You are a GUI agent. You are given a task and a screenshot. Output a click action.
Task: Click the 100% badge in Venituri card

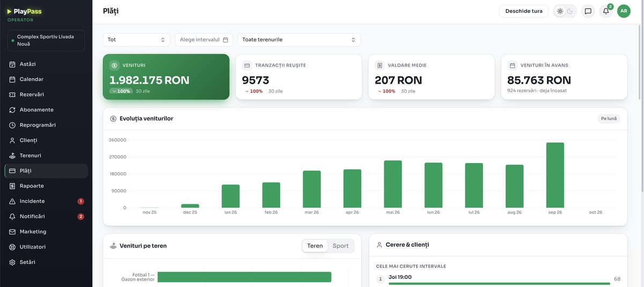pos(121,91)
